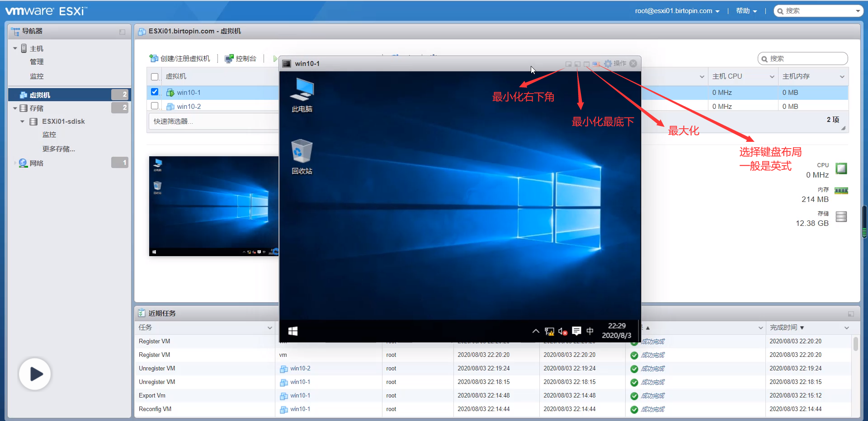This screenshot has width=868, height=421.
Task: Open the 主机内存 column dropdown arrow
Action: 842,77
